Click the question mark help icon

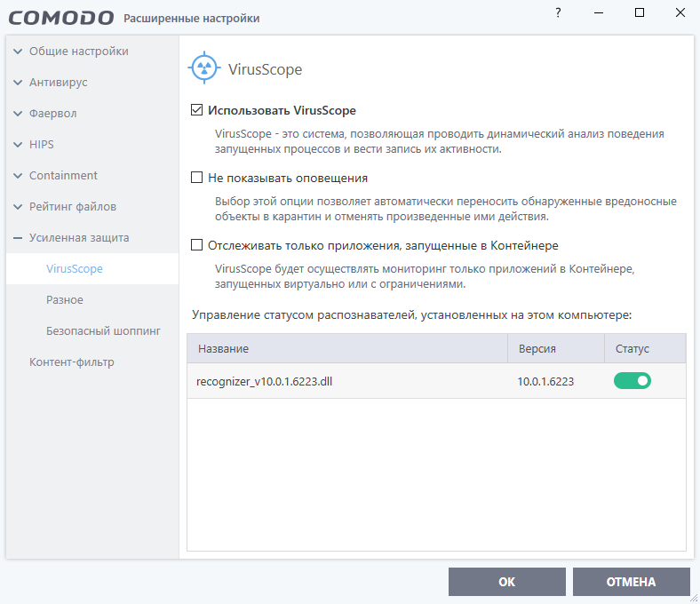(x=558, y=13)
